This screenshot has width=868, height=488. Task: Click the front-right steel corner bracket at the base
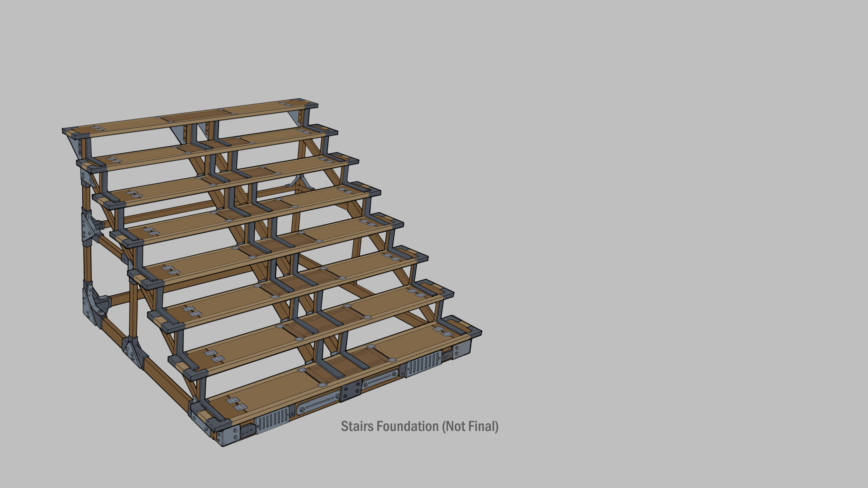pos(462,350)
